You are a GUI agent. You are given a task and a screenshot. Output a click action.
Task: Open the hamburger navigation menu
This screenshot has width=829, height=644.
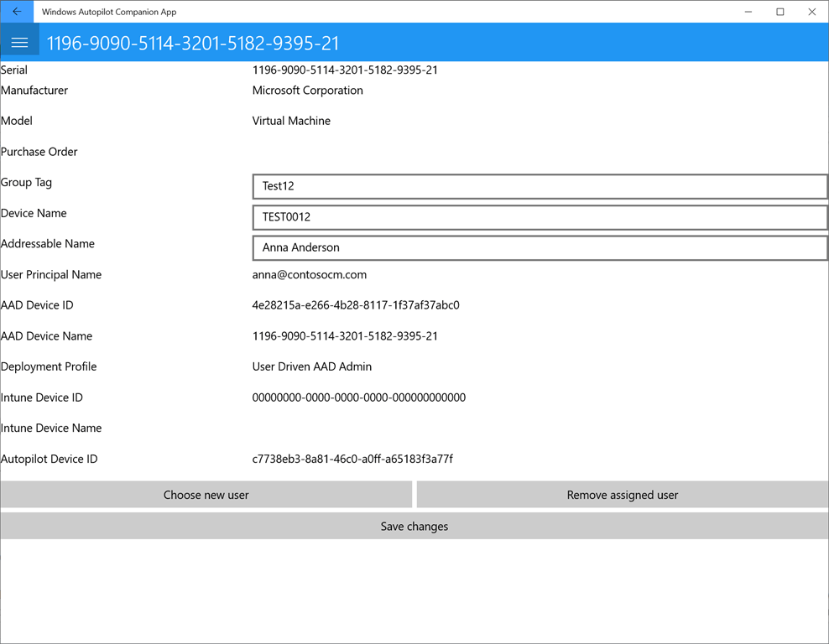click(19, 41)
